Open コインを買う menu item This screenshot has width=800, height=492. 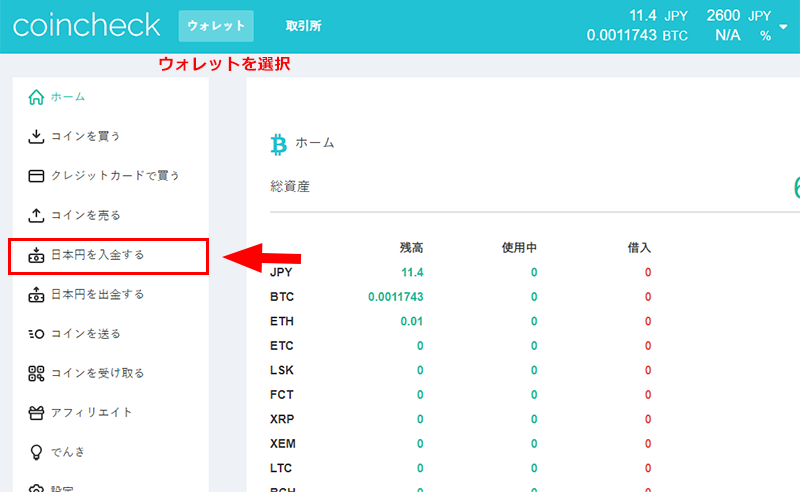(x=86, y=136)
